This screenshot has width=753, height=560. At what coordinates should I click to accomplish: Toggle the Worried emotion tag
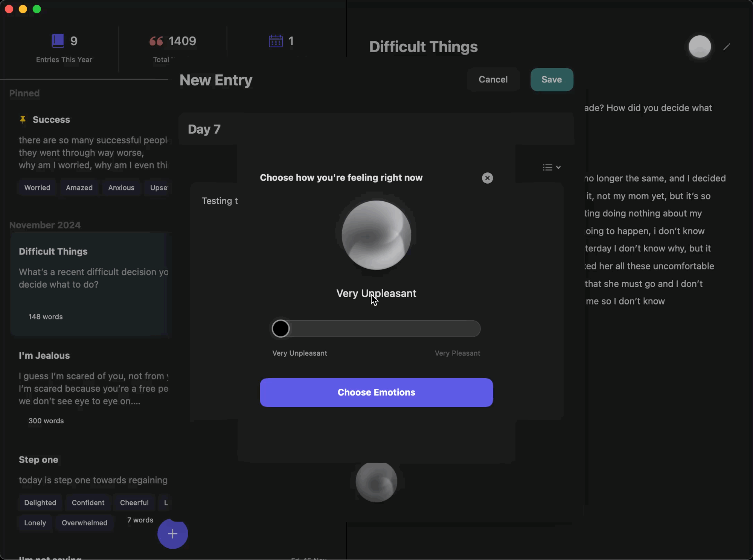coord(37,187)
